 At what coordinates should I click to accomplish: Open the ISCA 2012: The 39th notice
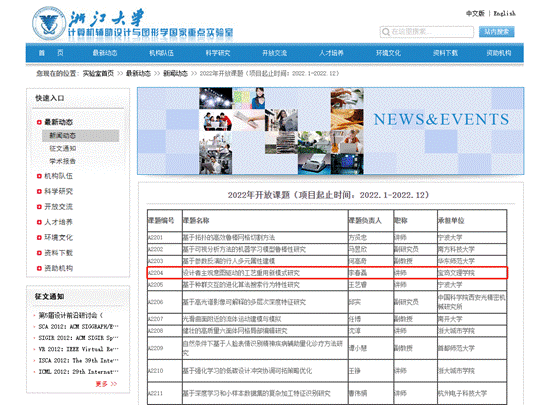[x=78, y=360]
